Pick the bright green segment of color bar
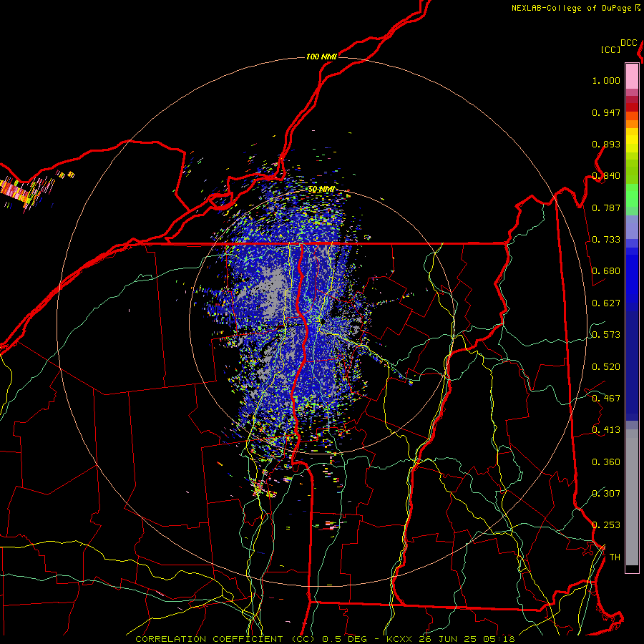The width and height of the screenshot is (644, 644). (632, 195)
